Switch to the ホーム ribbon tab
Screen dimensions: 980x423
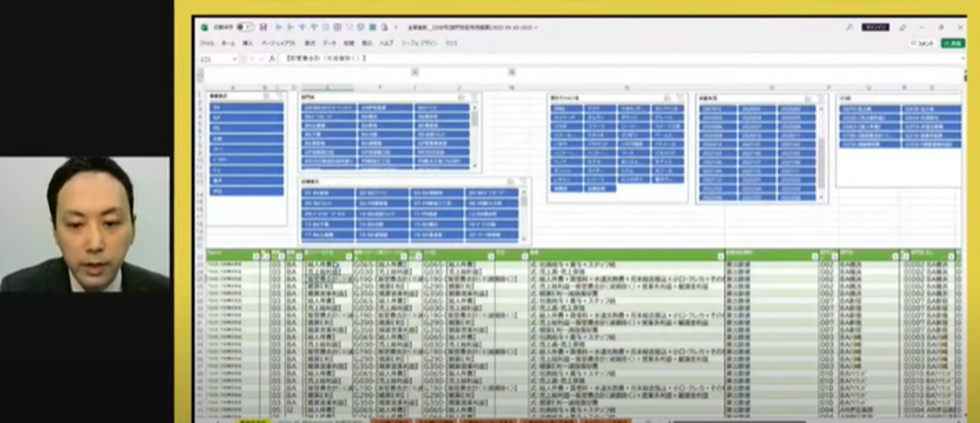point(228,43)
